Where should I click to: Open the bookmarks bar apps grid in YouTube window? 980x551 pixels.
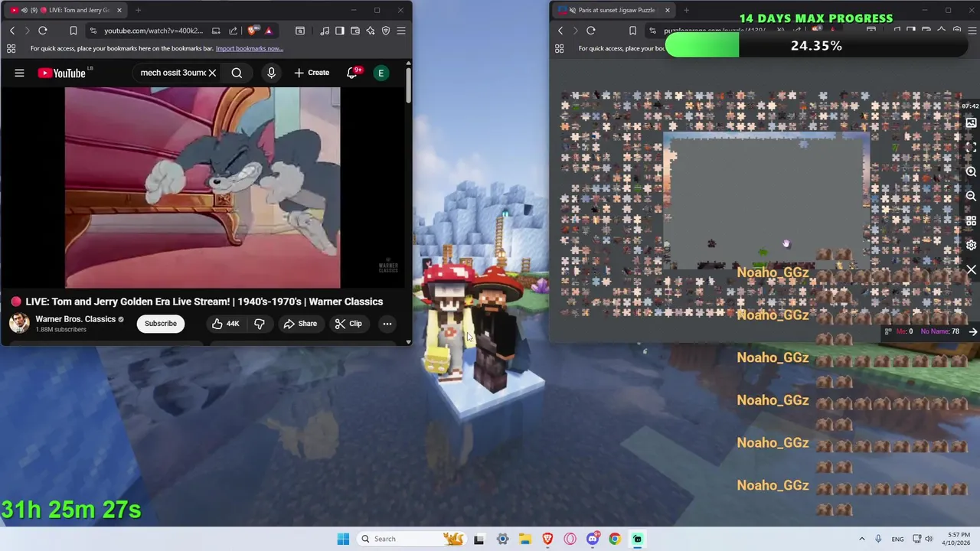point(11,48)
